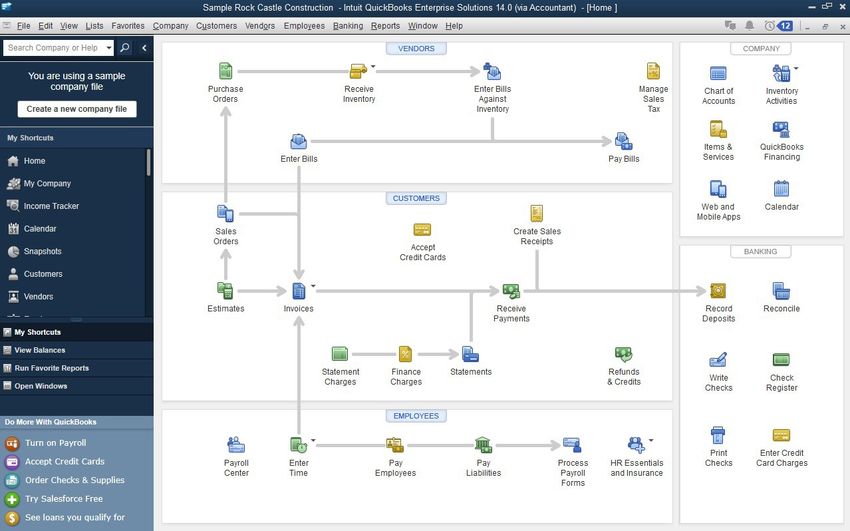Open the reminders clock icon showing 12
This screenshot has height=531, width=850.
click(778, 25)
